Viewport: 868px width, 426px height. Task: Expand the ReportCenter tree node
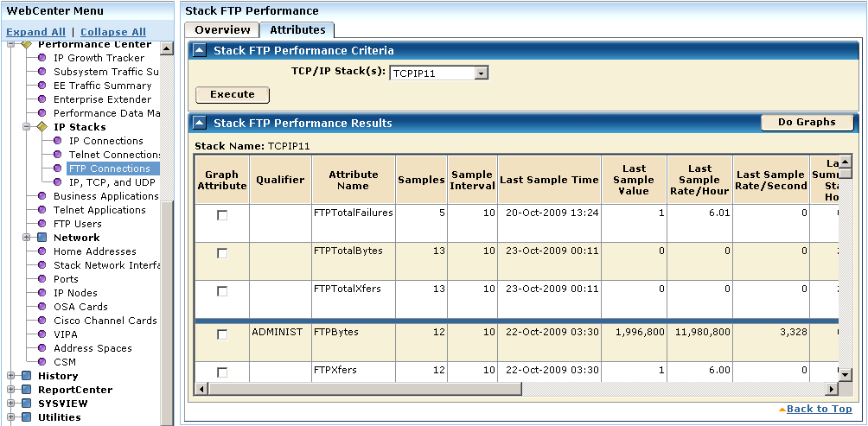pos(10,390)
